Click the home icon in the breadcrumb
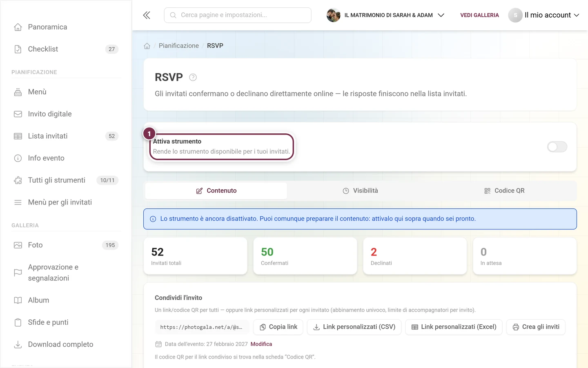This screenshot has height=368, width=588. point(147,46)
